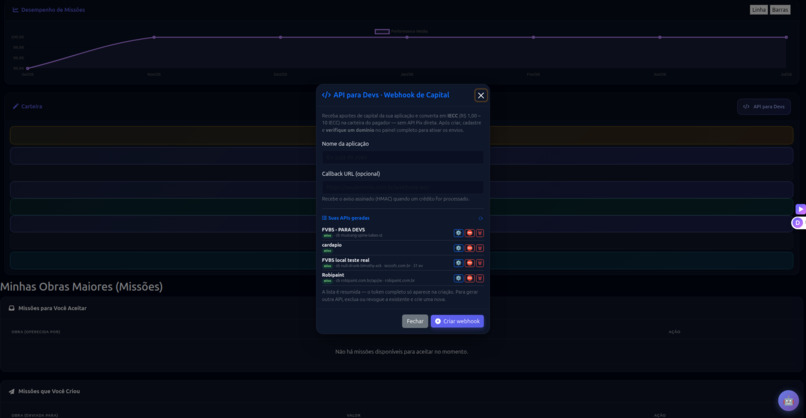Delete the cardapio API

(x=480, y=248)
